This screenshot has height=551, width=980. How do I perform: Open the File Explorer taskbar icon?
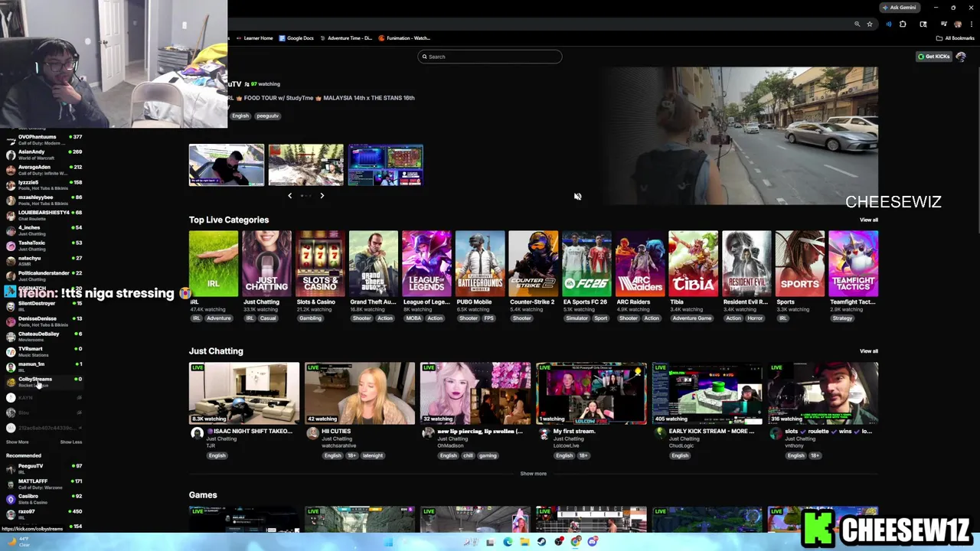524,542
